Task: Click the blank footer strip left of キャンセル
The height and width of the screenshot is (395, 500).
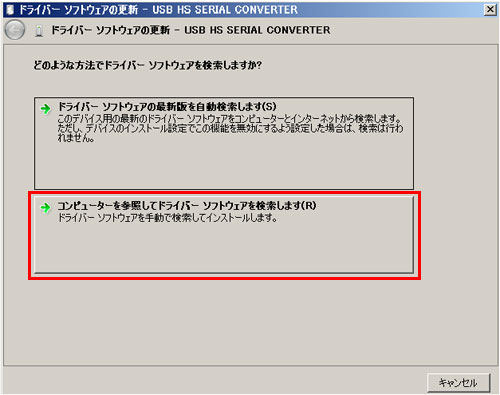Action: coord(213,382)
